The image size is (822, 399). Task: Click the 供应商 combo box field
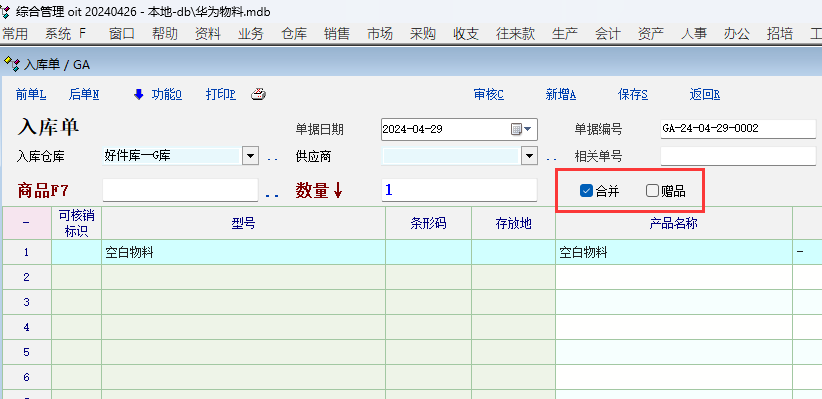(451, 156)
